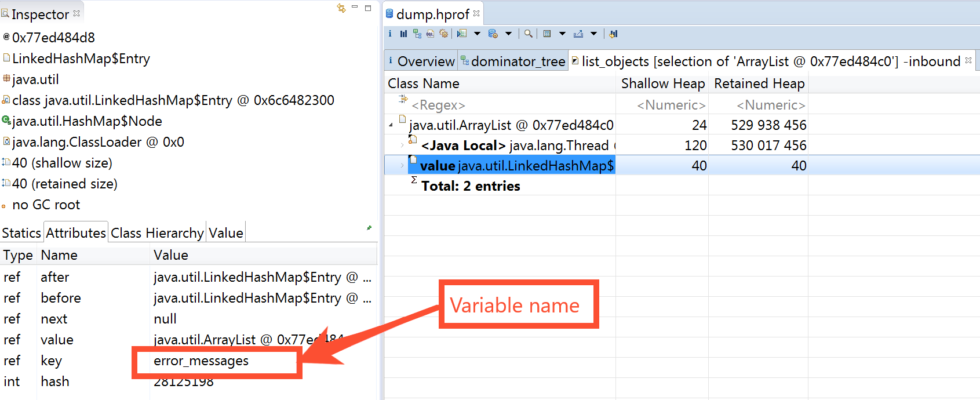Open the Attributes tab in Inspector
The width and height of the screenshot is (980, 400).
coord(76,232)
